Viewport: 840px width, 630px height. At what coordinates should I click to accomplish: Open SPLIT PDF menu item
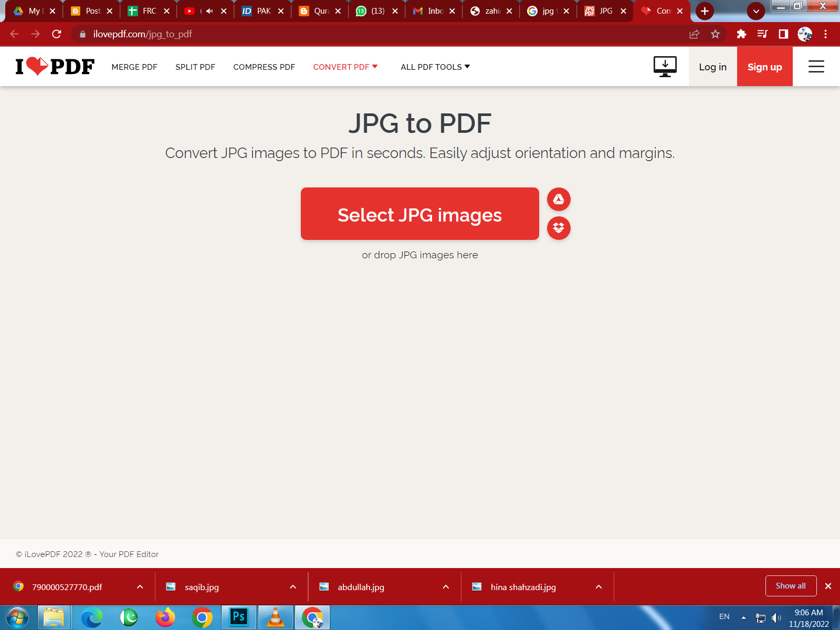point(195,67)
